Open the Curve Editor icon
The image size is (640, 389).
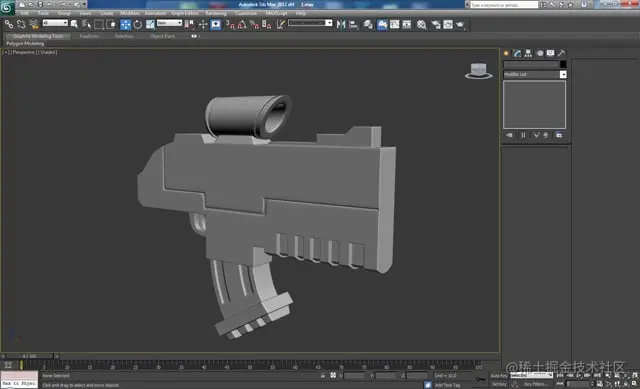coord(394,24)
